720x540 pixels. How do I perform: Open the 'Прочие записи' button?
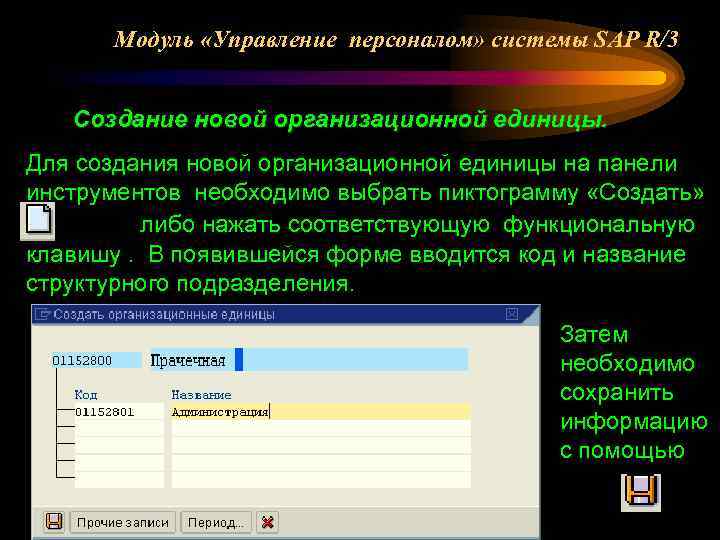pos(123,523)
